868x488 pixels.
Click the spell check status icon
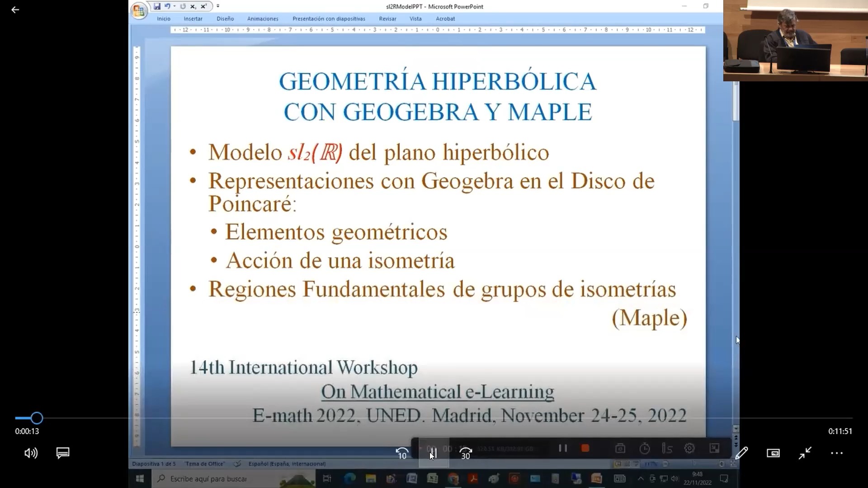(x=237, y=464)
